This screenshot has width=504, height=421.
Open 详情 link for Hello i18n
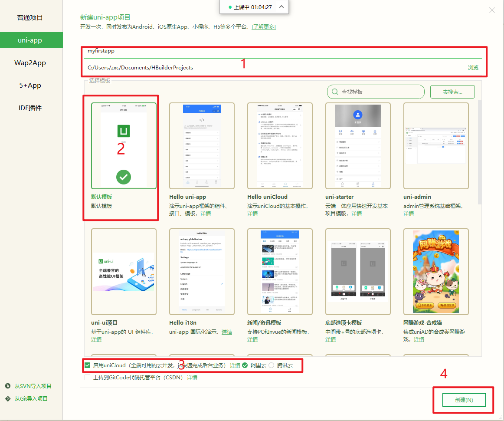point(227,332)
